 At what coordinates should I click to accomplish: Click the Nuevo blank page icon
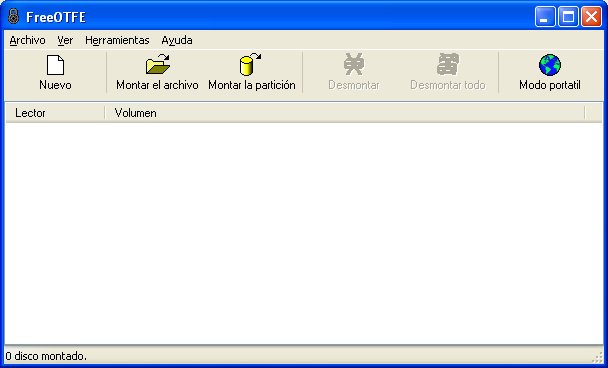55,65
